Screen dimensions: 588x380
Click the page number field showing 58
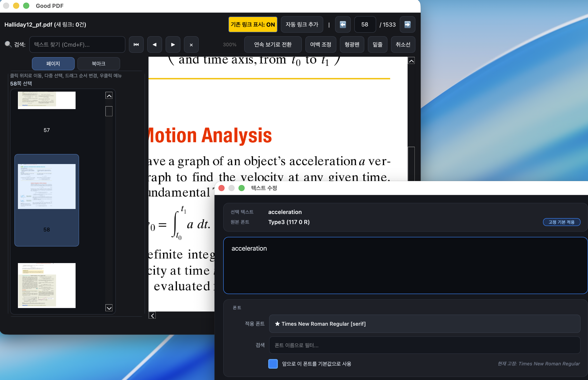click(x=365, y=24)
